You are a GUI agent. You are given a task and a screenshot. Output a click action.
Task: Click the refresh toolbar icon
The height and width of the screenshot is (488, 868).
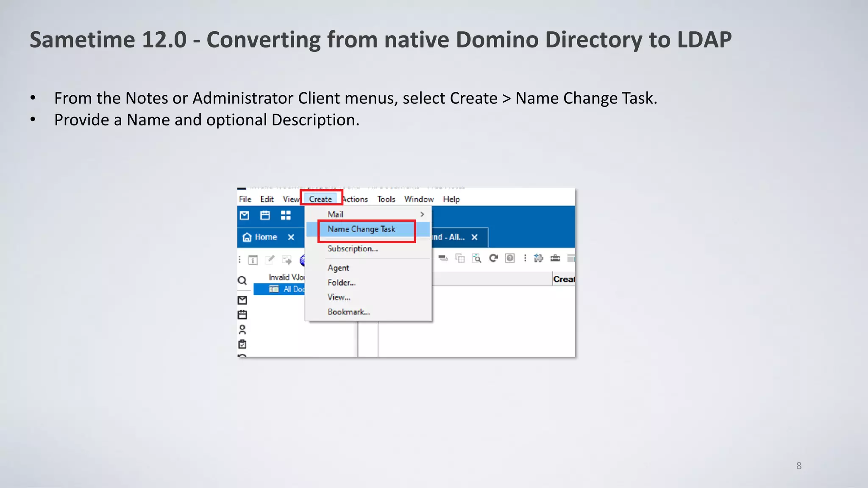(493, 258)
